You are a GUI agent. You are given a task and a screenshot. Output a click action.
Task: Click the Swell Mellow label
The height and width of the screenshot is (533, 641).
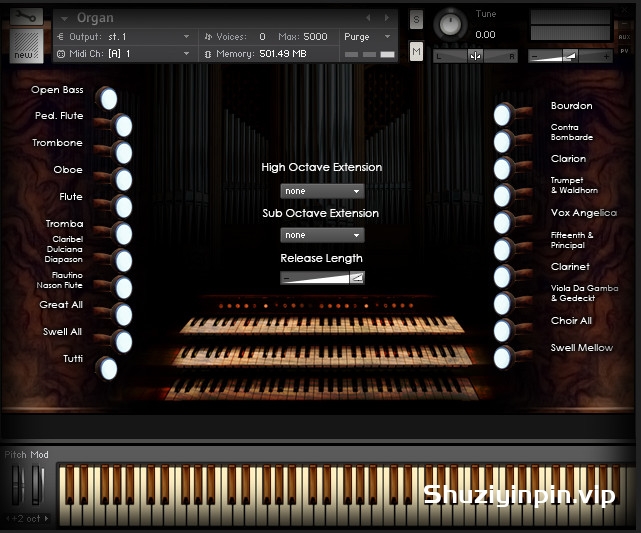582,348
